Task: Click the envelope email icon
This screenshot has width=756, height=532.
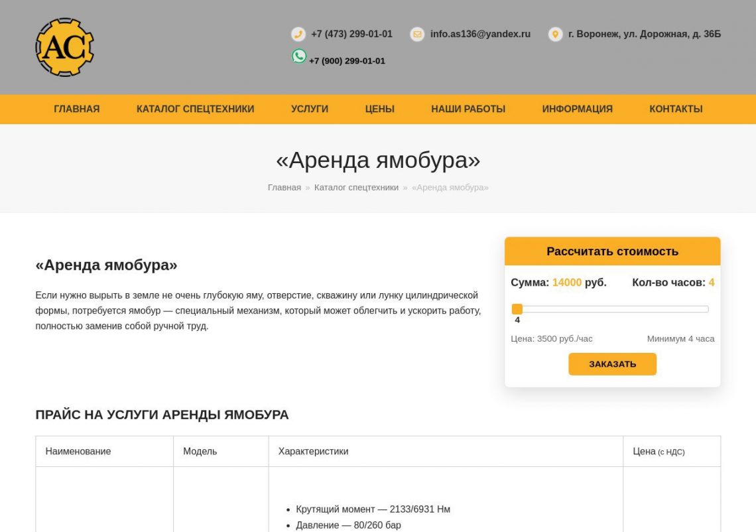Action: coord(417,34)
